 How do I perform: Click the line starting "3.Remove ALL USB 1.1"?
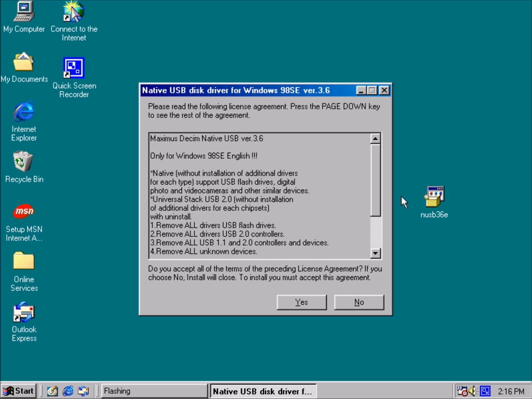239,243
